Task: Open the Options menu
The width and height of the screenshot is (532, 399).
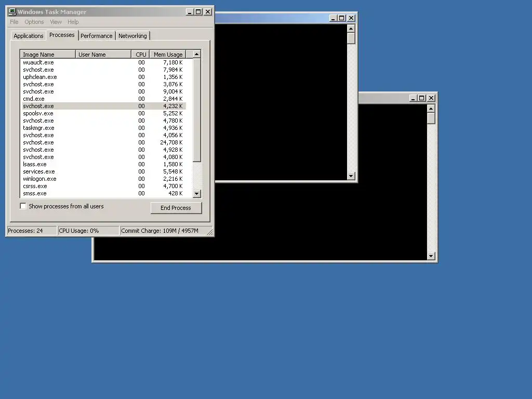Action: (34, 22)
